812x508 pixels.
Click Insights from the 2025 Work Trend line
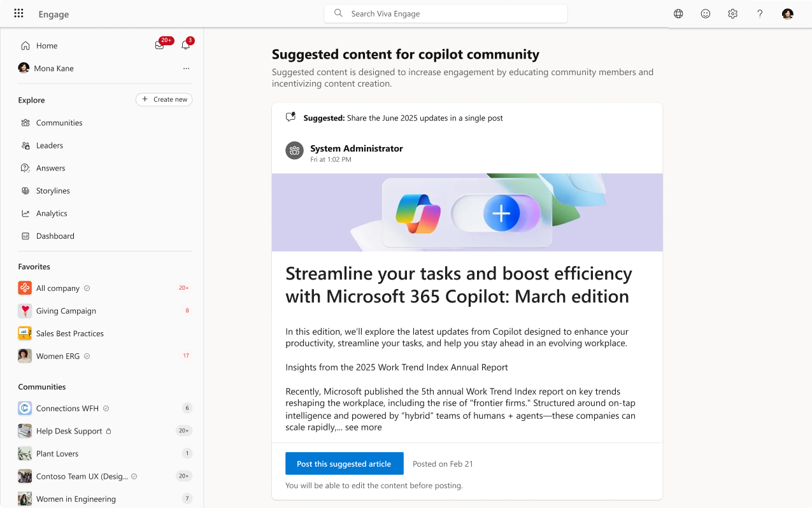click(x=397, y=367)
